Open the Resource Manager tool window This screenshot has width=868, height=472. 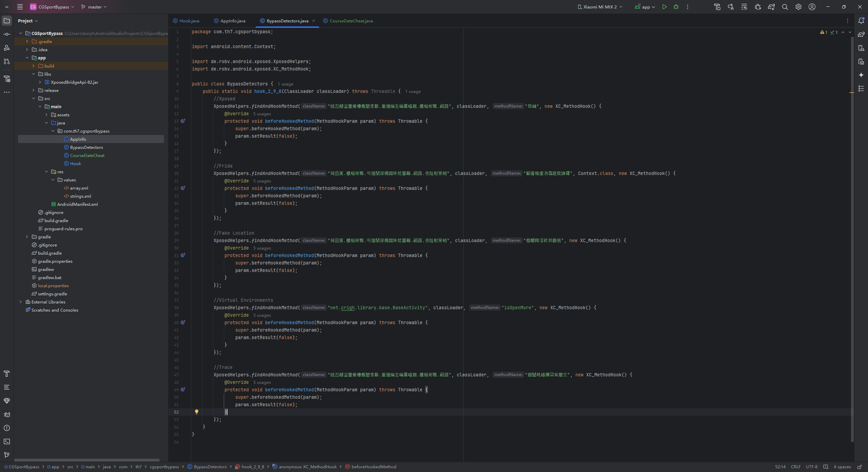pos(7,48)
